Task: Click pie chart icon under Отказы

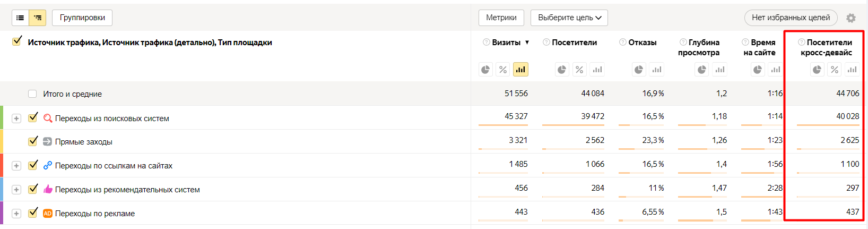Action: (639, 70)
